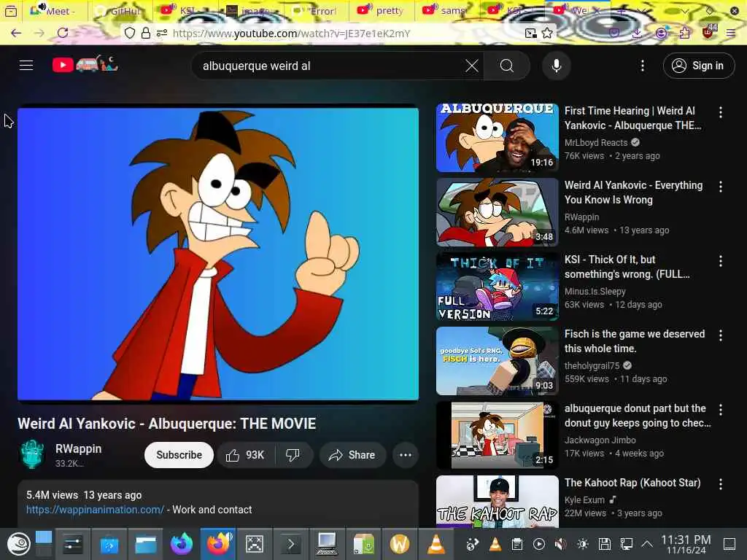Open more actions ellipsis under video

pos(406,455)
